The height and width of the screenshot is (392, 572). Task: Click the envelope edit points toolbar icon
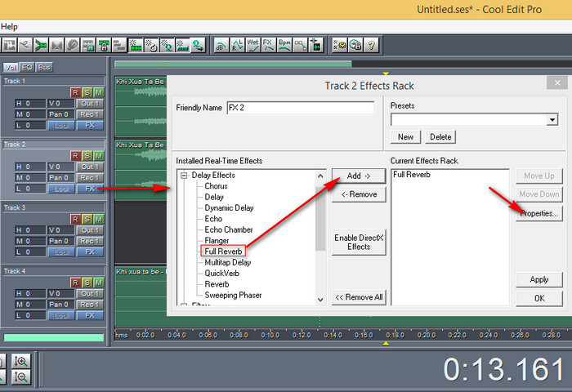tap(300, 46)
